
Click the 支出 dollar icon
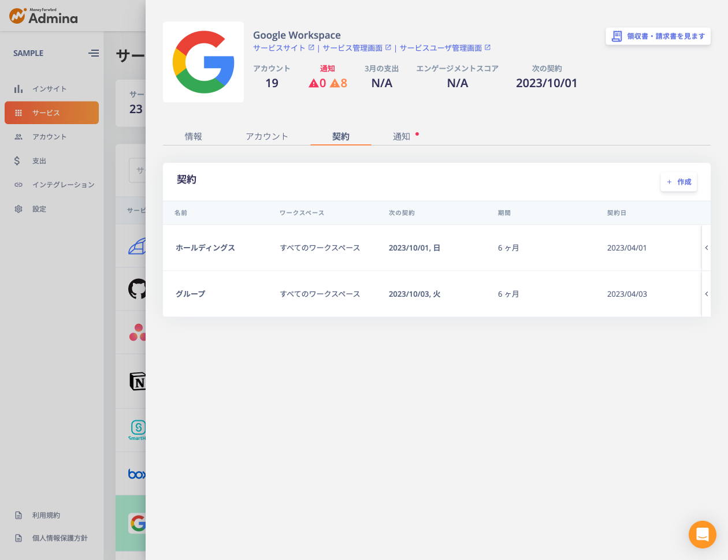tap(17, 161)
